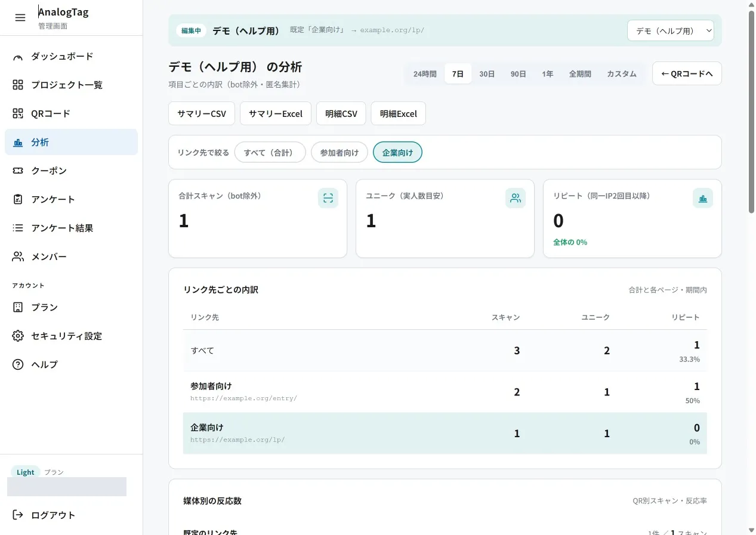Click the project list grid icon
This screenshot has height=535, width=756.
click(18, 85)
